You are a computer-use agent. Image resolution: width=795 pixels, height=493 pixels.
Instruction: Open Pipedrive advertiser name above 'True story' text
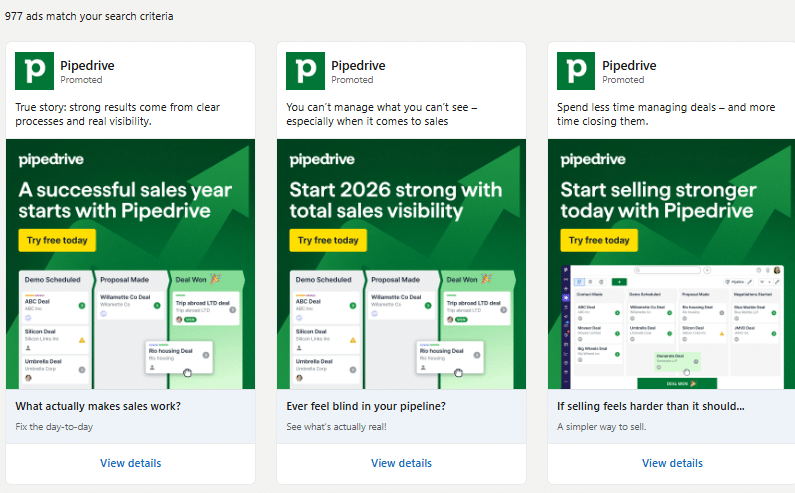[87, 65]
